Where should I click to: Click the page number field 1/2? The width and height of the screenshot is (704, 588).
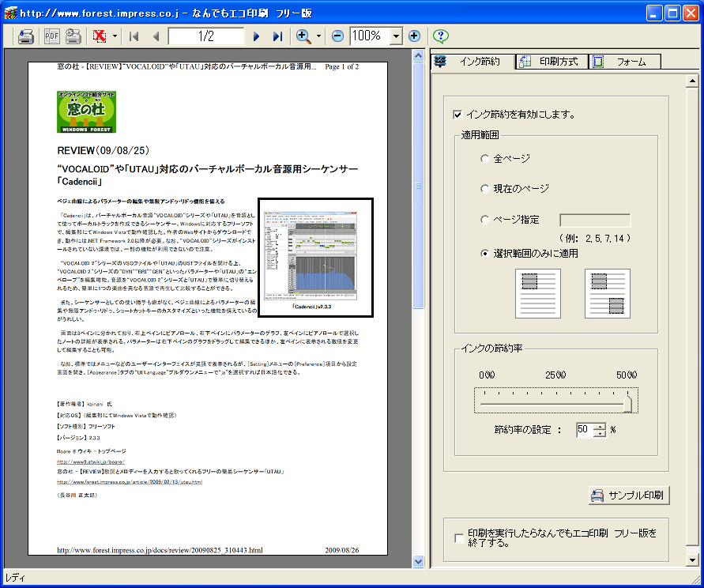click(206, 36)
